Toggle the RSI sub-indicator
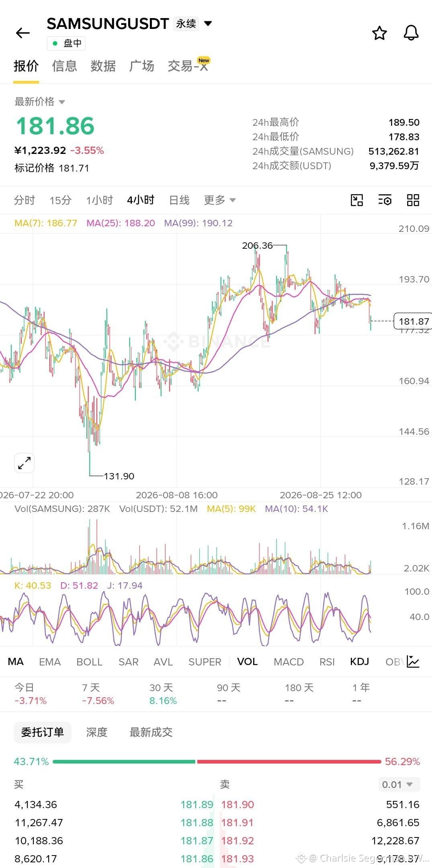 click(327, 661)
